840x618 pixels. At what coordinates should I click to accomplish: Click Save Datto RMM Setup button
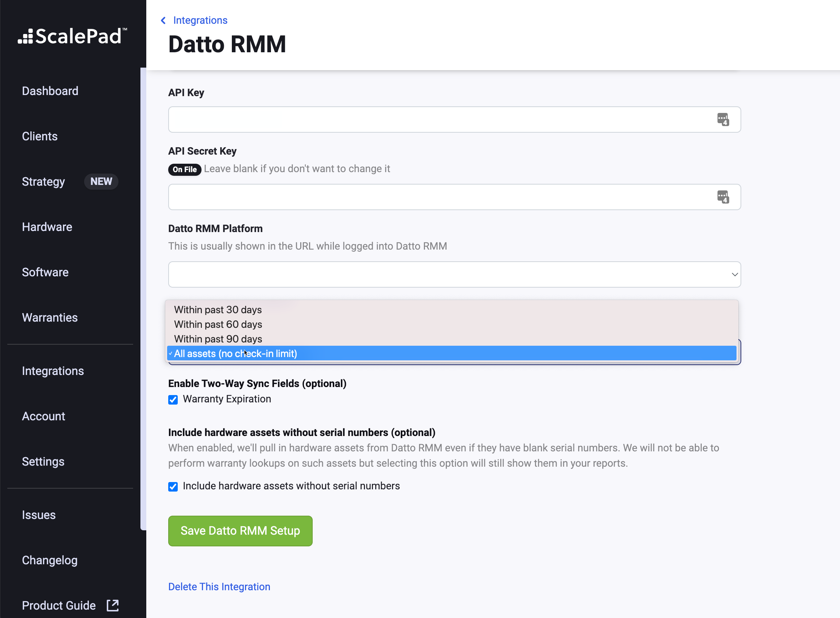pos(240,531)
